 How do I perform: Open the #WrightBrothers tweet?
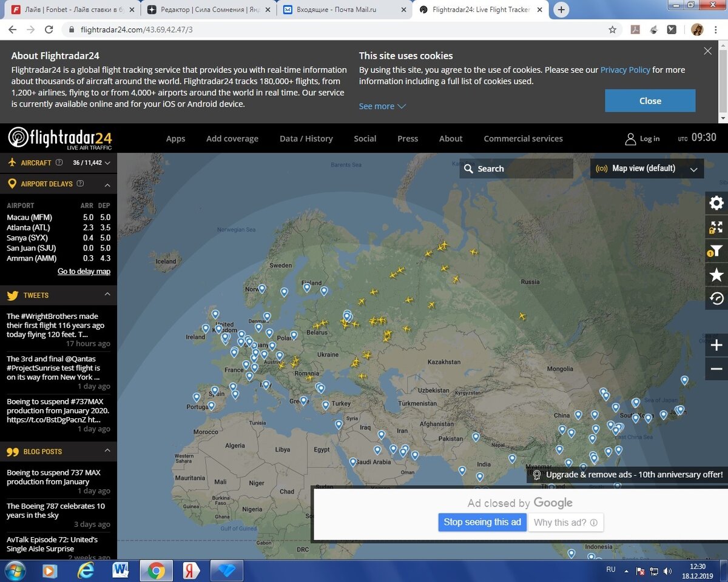(x=55, y=325)
